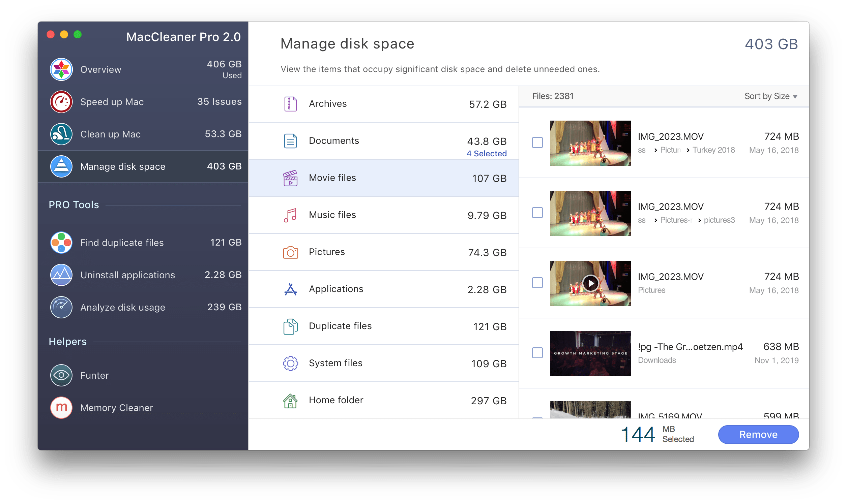Click the green fullscreen window button

[x=78, y=35]
